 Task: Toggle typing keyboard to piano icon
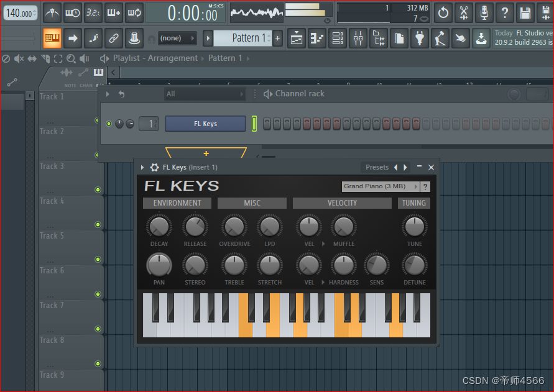click(52, 38)
